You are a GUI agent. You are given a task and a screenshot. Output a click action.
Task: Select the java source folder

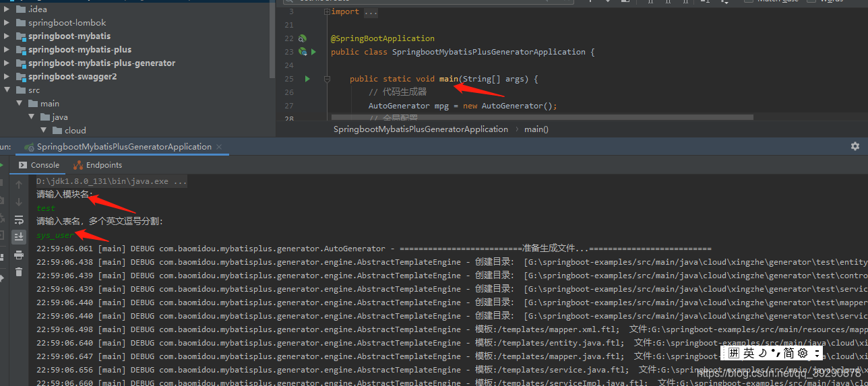point(60,117)
